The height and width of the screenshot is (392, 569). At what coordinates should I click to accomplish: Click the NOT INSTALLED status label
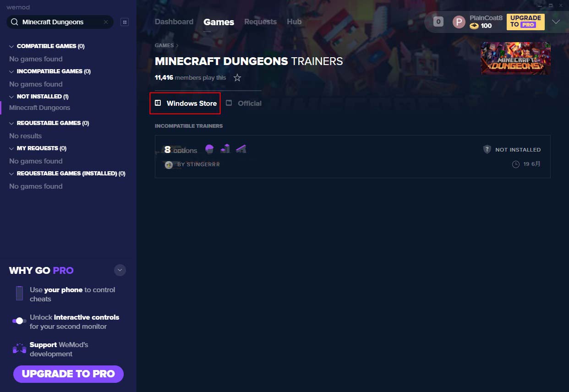pyautogui.click(x=518, y=150)
